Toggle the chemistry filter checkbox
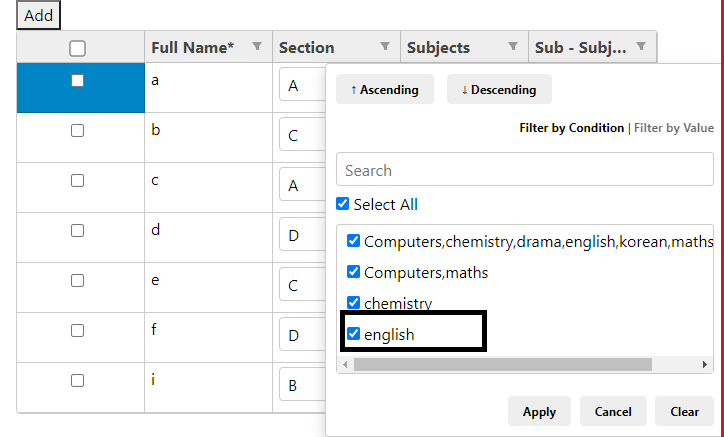Screen dimensions: 724x437 (353, 303)
